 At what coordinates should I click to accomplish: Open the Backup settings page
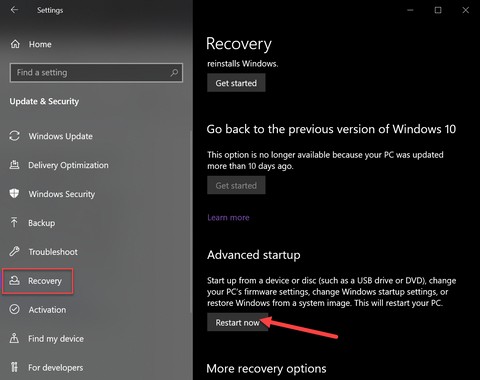42,223
